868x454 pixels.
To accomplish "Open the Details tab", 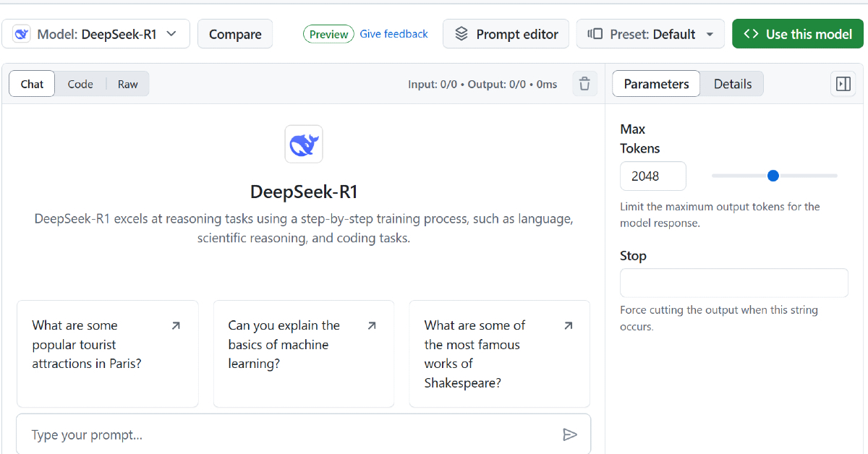I will pos(731,83).
